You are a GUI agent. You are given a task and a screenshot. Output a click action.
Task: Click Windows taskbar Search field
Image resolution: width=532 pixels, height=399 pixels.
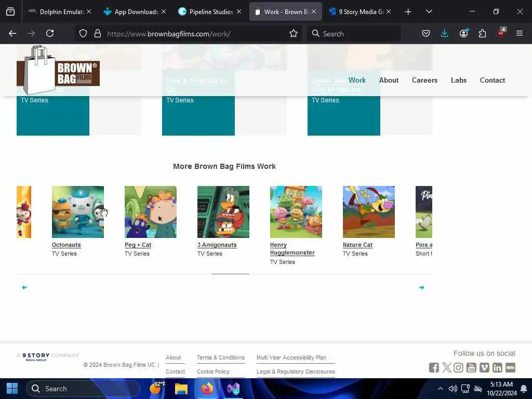(83, 389)
